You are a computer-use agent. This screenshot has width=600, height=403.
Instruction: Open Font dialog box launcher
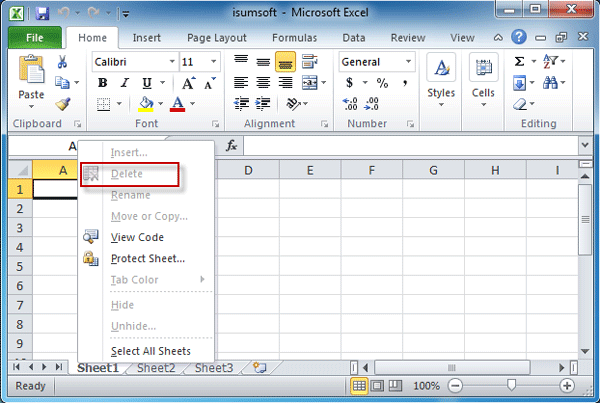point(215,124)
